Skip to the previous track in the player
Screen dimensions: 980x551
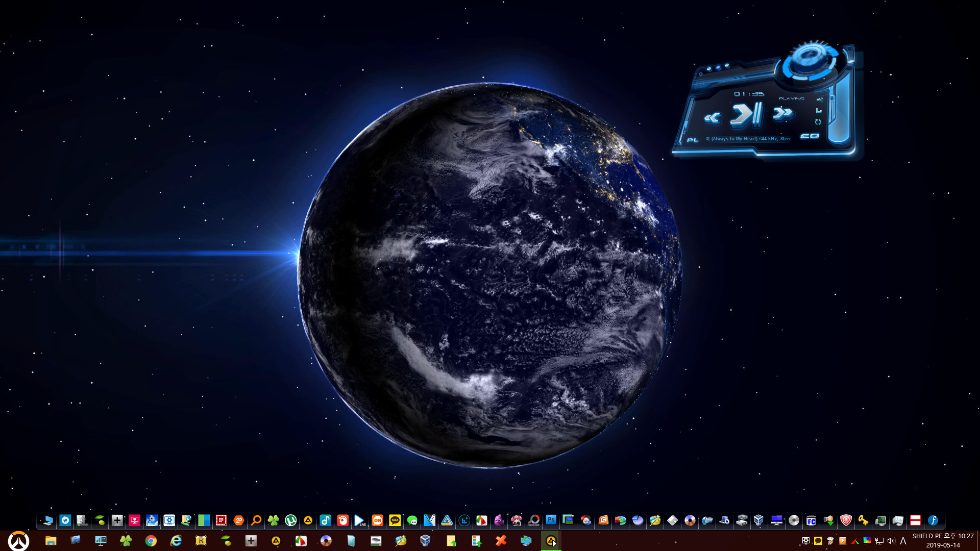tap(712, 118)
